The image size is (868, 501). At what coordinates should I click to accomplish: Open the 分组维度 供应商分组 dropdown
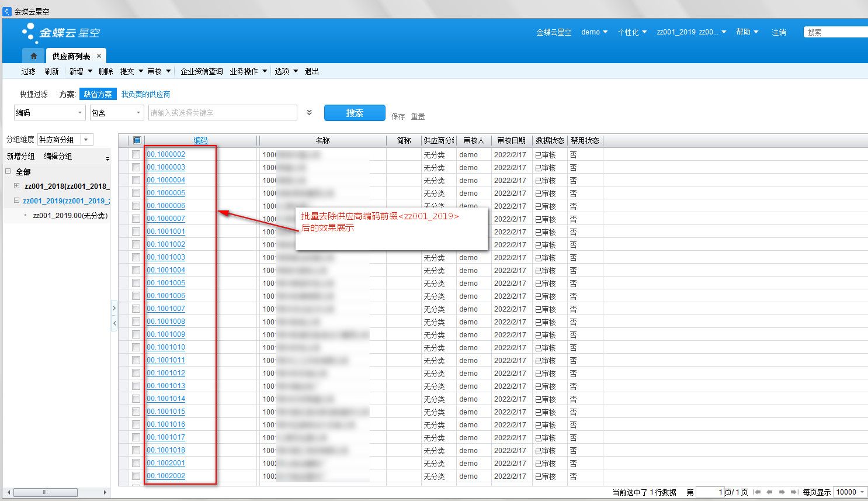coord(86,140)
